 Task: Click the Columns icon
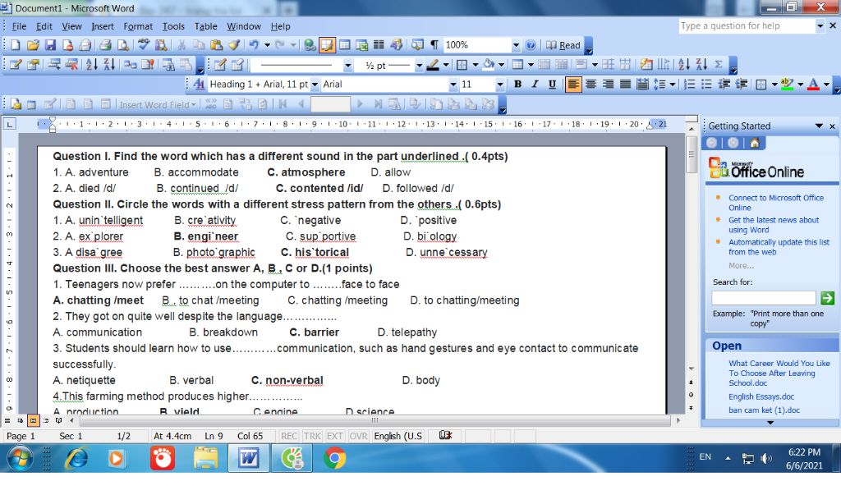pyautogui.click(x=379, y=45)
